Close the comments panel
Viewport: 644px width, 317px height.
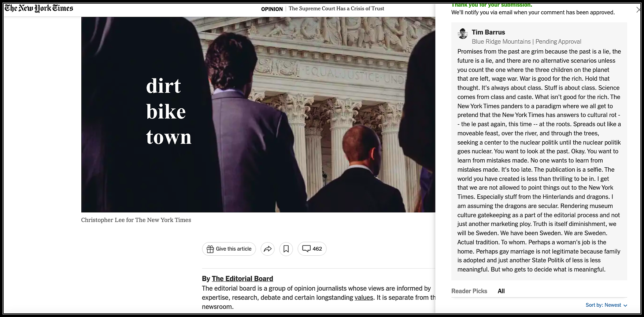[x=639, y=10]
